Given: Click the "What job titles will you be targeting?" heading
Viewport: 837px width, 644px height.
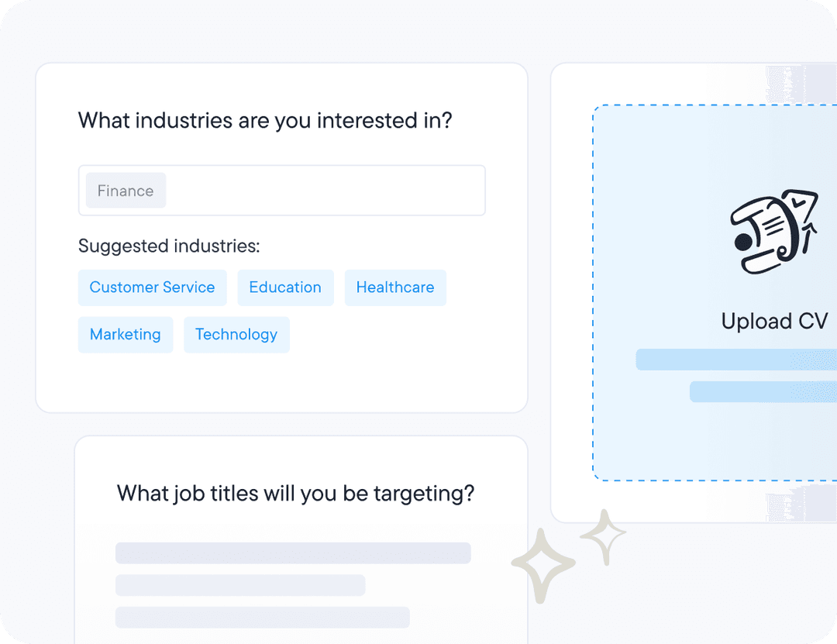Looking at the screenshot, I should click(295, 493).
